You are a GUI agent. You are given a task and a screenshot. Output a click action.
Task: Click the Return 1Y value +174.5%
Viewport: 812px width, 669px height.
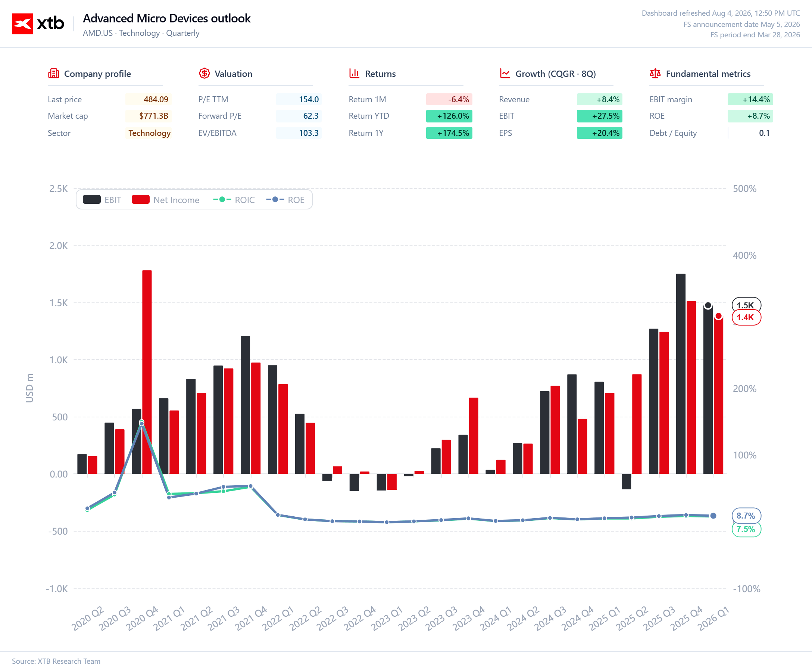click(x=449, y=133)
